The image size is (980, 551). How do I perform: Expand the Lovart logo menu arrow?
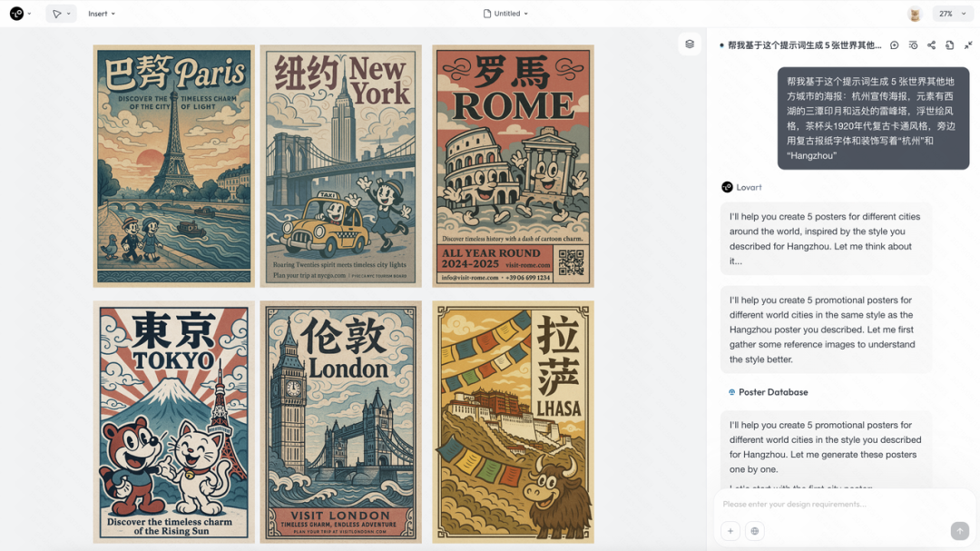click(29, 14)
